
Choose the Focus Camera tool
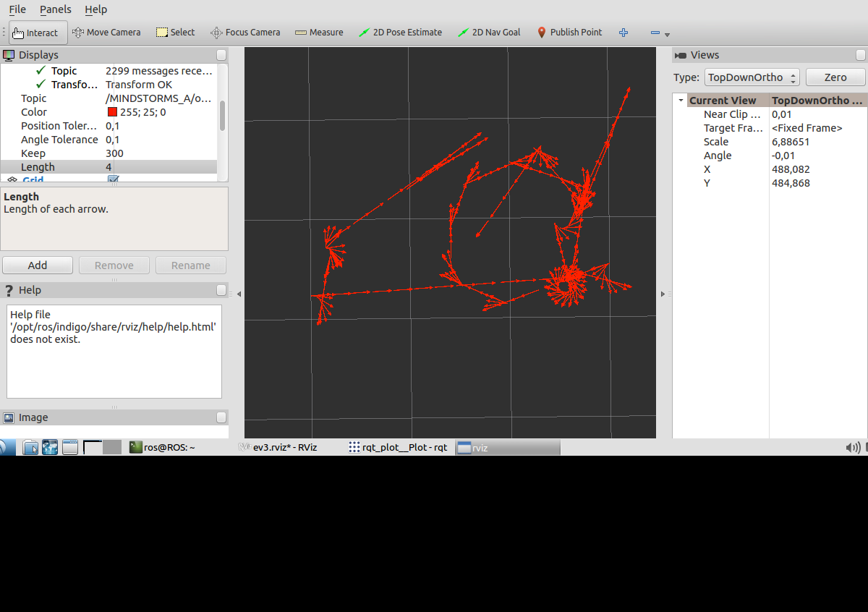tap(245, 33)
